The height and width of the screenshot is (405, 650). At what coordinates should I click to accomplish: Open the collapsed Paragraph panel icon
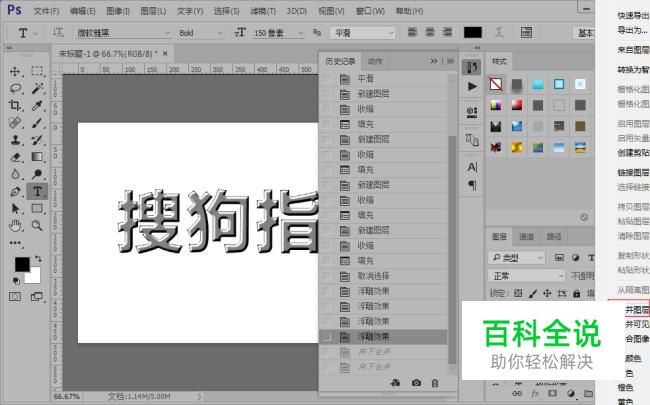click(472, 185)
